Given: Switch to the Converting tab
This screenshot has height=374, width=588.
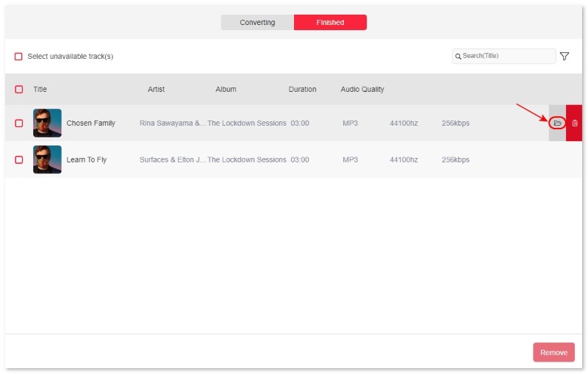Looking at the screenshot, I should [257, 23].
